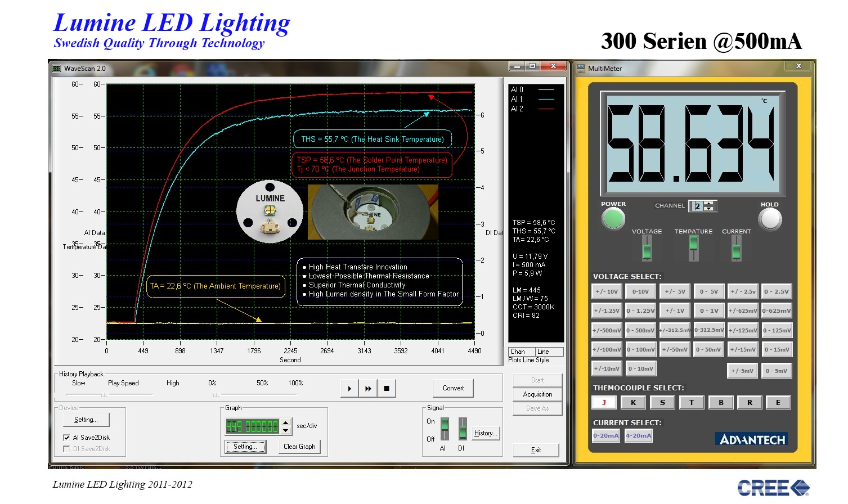The image size is (848, 504).
Task: Uncheck the AI Save2Disk checkbox
Action: point(66,438)
